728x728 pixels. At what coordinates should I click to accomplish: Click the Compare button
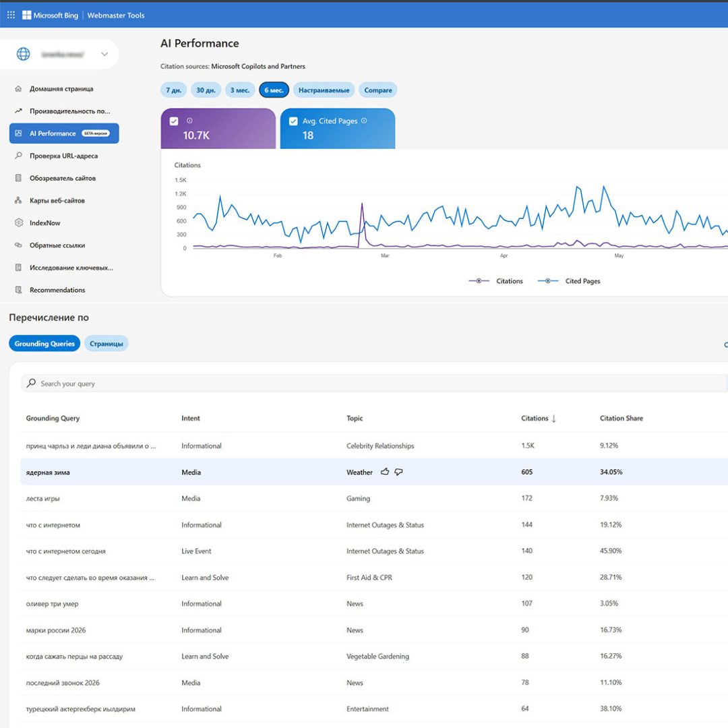(x=378, y=90)
